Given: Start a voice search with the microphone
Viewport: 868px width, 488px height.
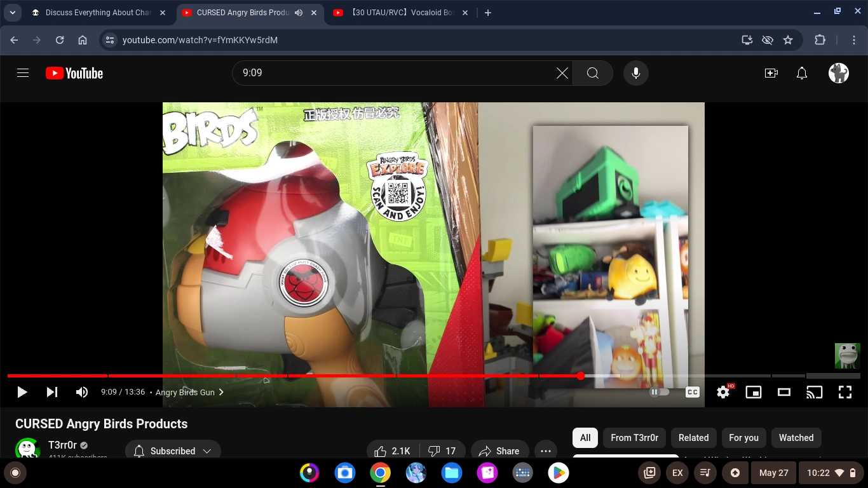Looking at the screenshot, I should [635, 73].
